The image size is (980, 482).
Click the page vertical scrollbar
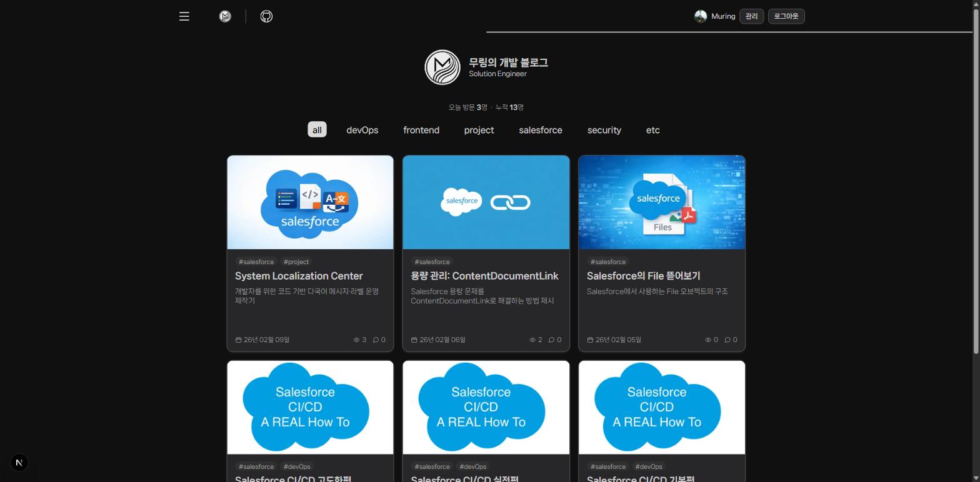point(976,181)
